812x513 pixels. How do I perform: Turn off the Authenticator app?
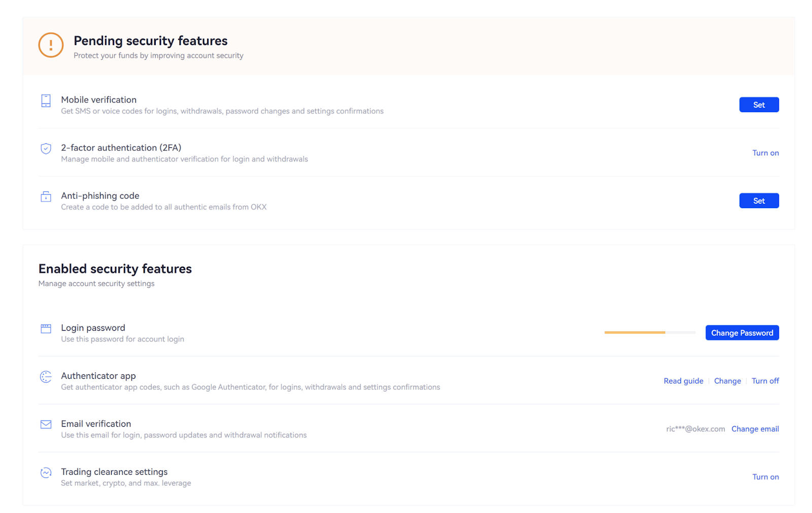tap(765, 381)
